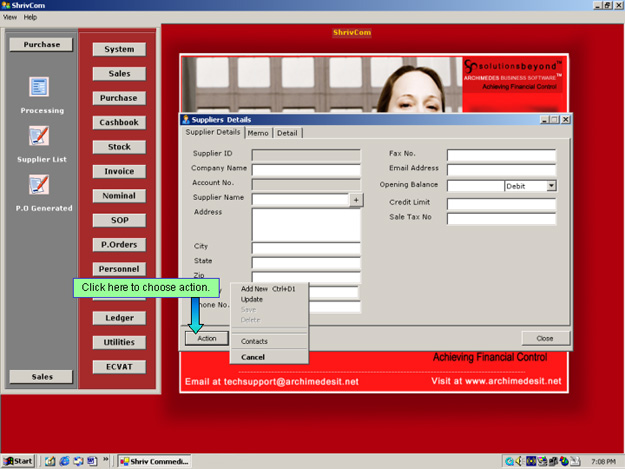Screen dimensions: 625x469
Task: Focus the Company Name field
Action: tap(306, 170)
